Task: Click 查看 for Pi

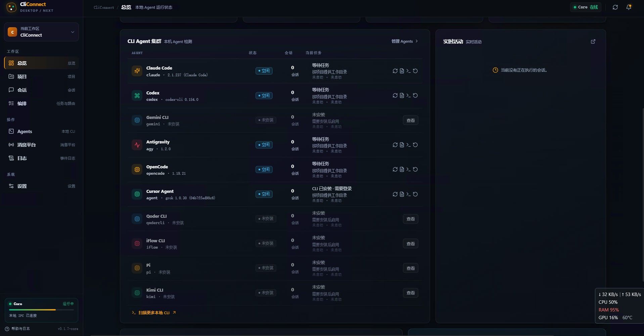Action: tap(411, 268)
